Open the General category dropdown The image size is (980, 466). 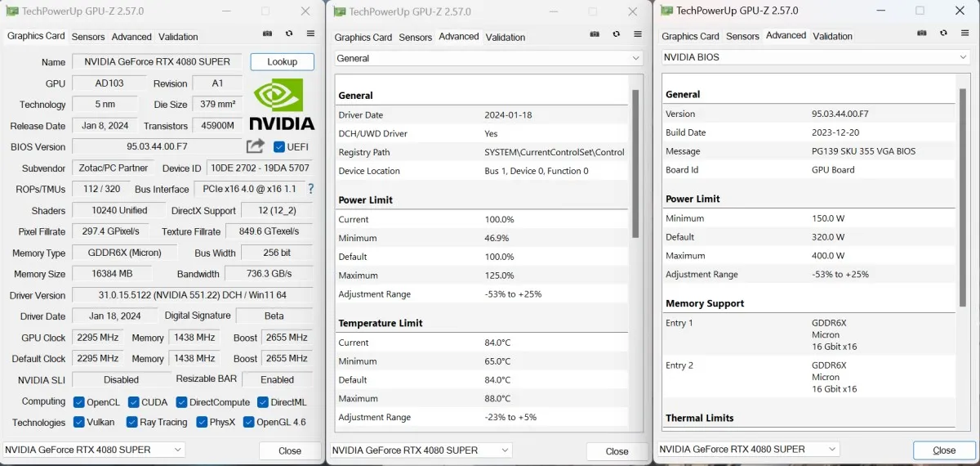pos(489,58)
